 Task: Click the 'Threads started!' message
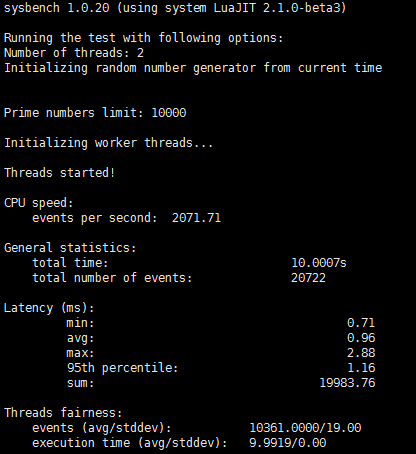point(60,173)
